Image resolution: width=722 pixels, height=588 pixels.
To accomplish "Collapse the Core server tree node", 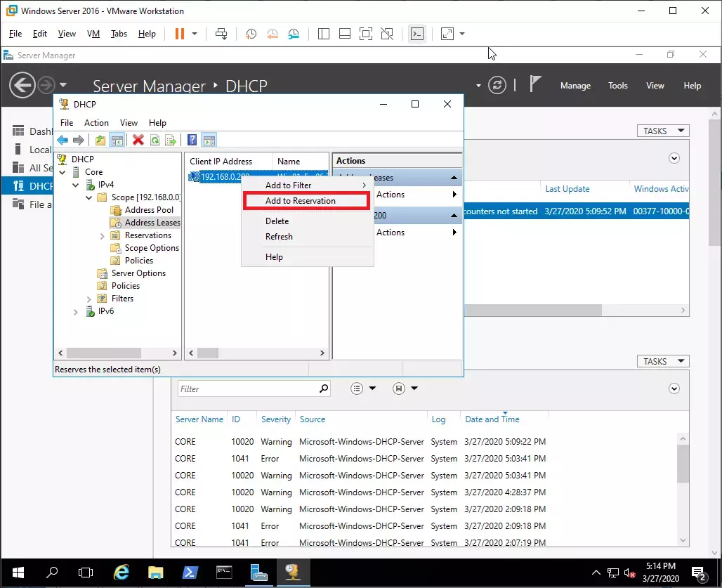I will pyautogui.click(x=63, y=172).
